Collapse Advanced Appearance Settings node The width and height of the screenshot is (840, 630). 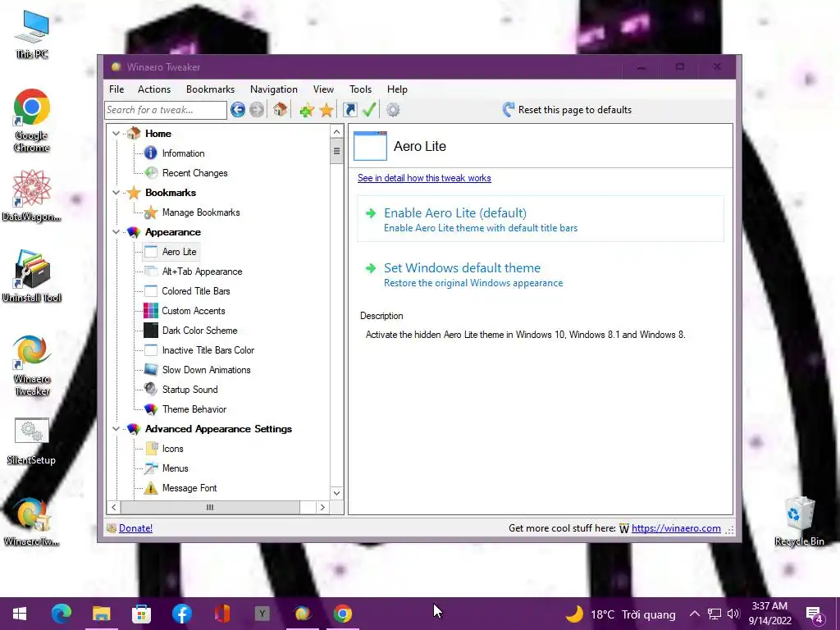pyautogui.click(x=116, y=428)
